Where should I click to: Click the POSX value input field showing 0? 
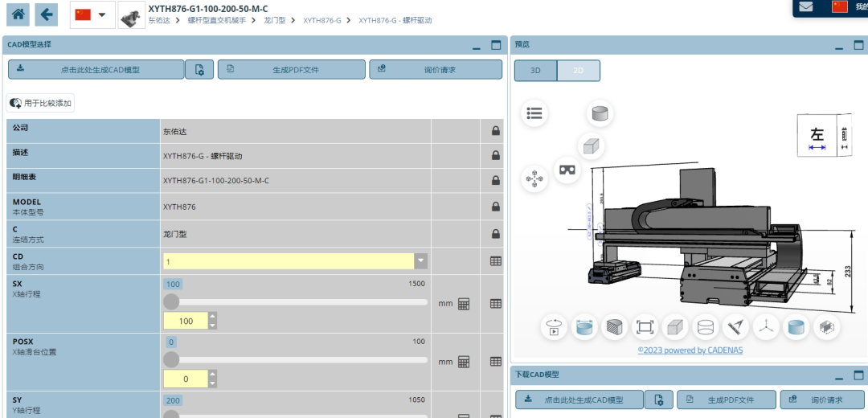(186, 379)
